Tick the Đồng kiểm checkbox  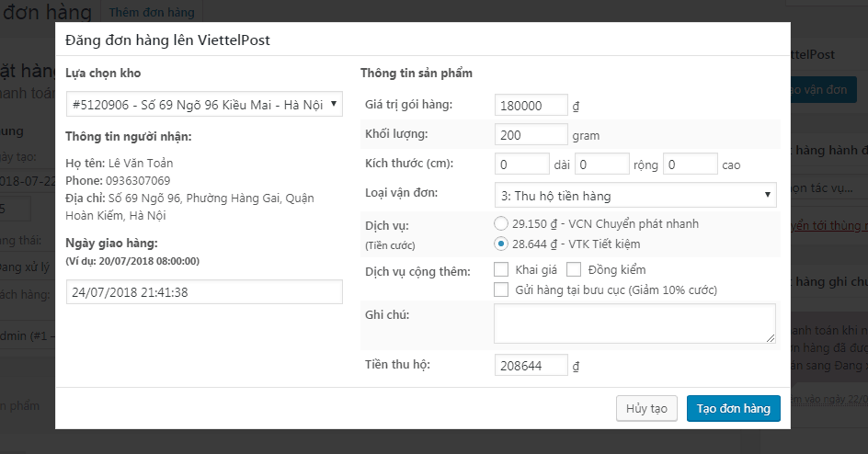(574, 269)
